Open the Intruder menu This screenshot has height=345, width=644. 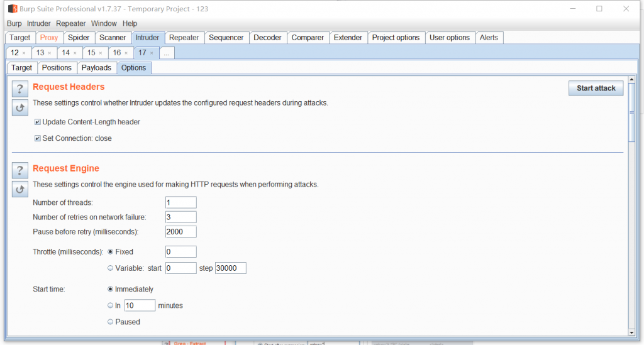pyautogui.click(x=38, y=23)
